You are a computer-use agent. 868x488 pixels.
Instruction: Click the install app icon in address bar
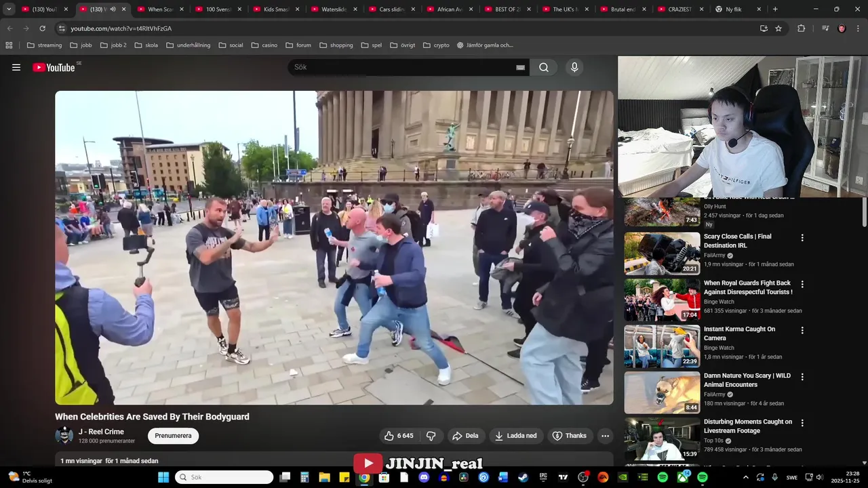(764, 28)
